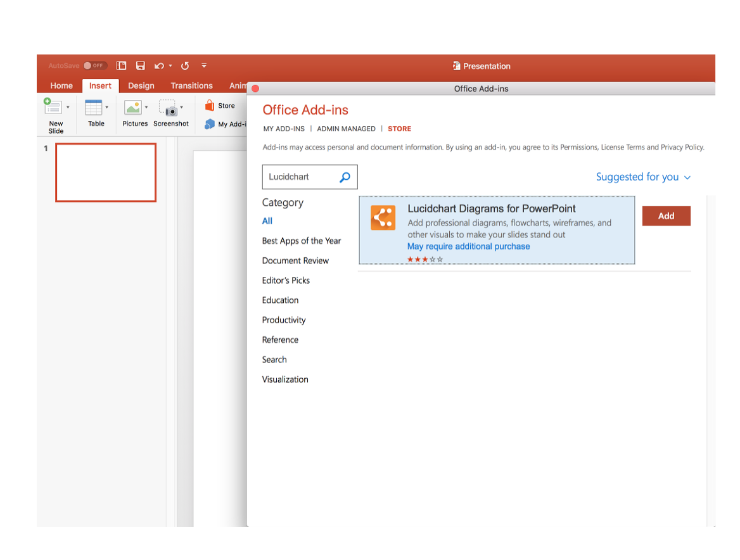Open the Undo history dropdown arrow
This screenshot has width=740, height=560.
tap(170, 66)
